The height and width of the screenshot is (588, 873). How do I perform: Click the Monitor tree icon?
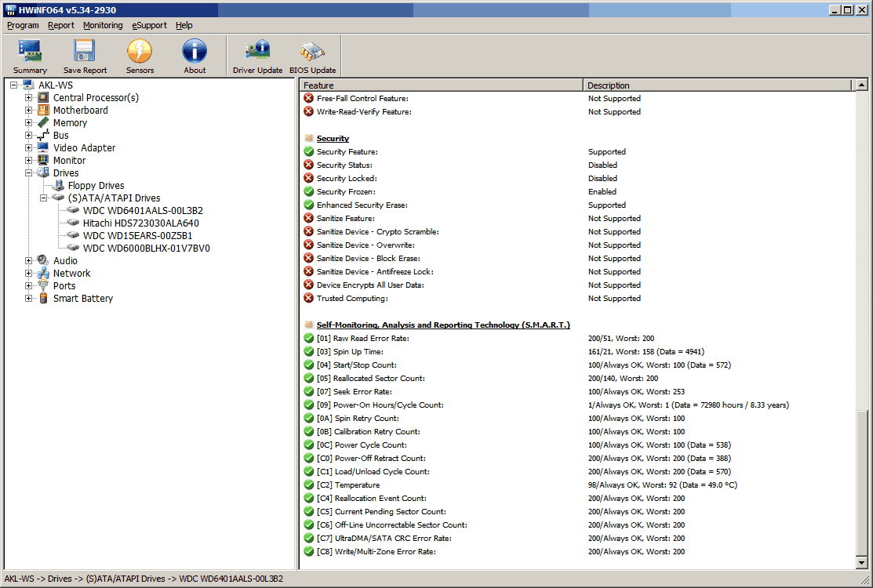43,160
